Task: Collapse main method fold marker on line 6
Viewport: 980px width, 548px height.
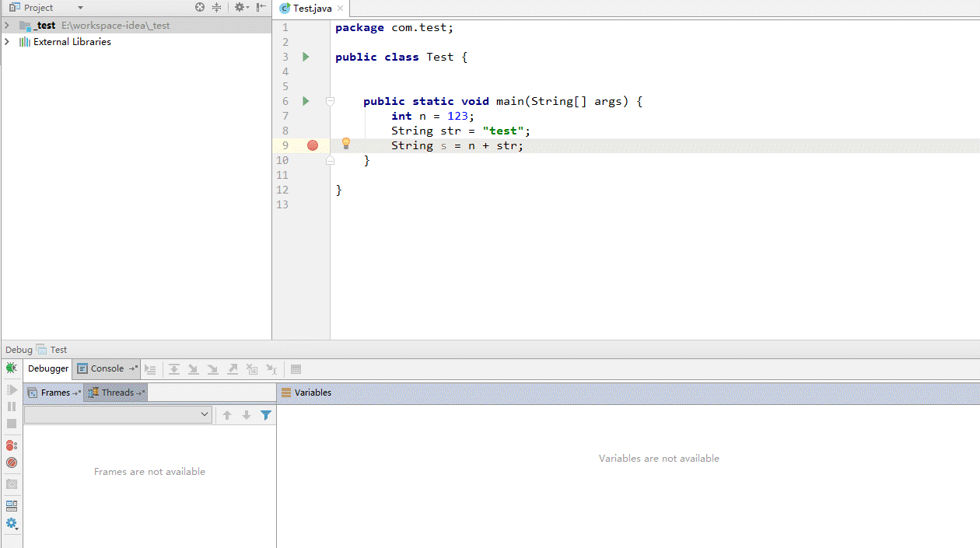Action: [x=330, y=101]
